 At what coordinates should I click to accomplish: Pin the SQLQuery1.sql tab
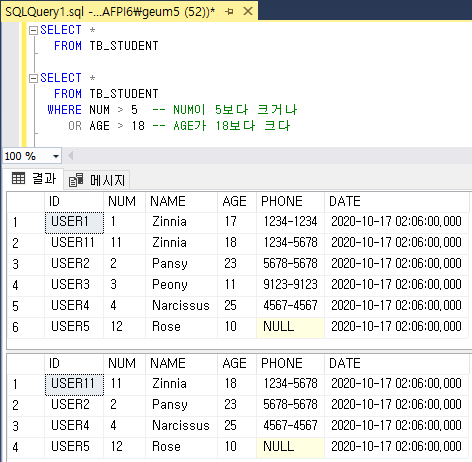(x=229, y=12)
